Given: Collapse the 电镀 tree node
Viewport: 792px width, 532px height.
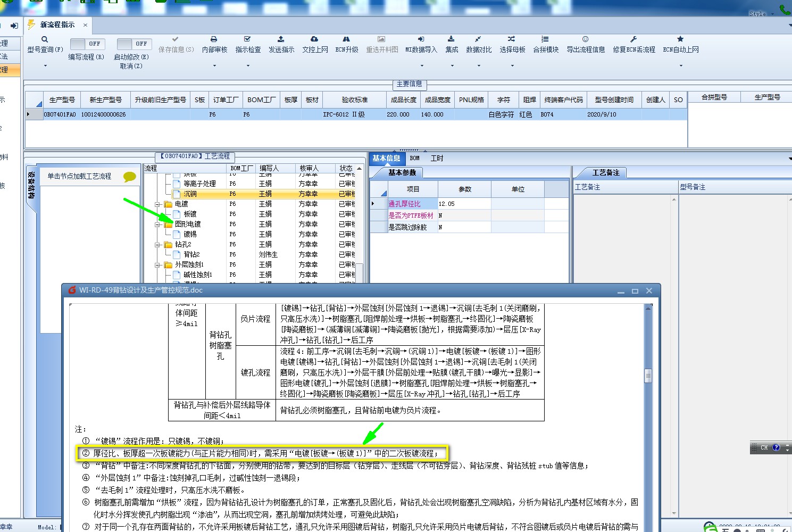Looking at the screenshot, I should click(x=157, y=204).
